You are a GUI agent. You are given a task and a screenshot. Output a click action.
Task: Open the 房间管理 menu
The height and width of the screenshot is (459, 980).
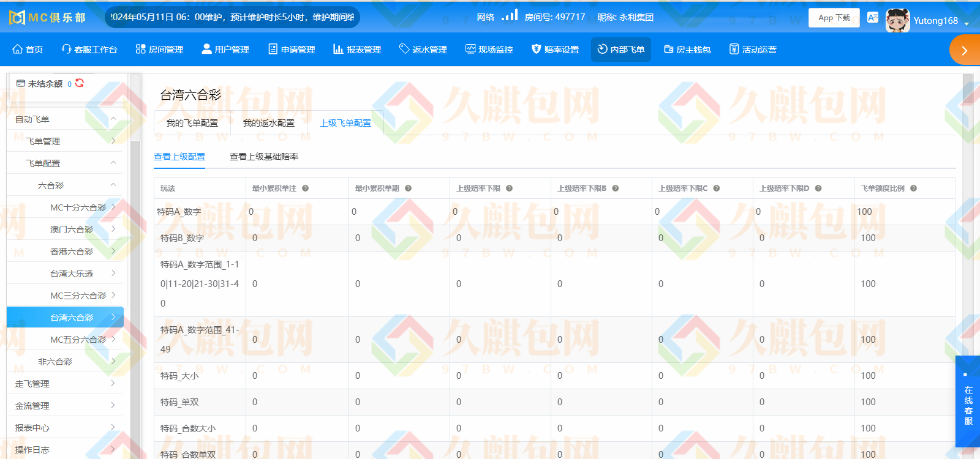[160, 50]
